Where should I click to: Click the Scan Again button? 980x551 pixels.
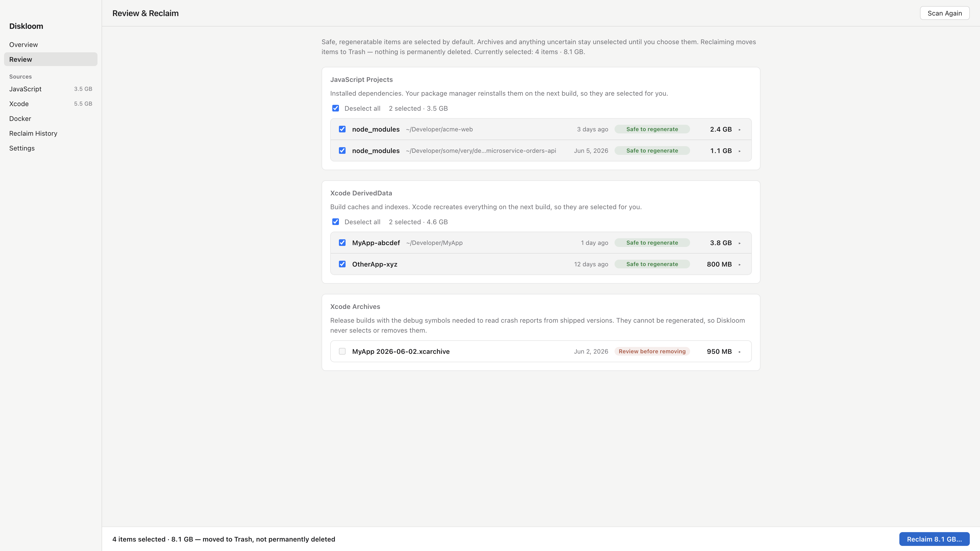tap(945, 13)
